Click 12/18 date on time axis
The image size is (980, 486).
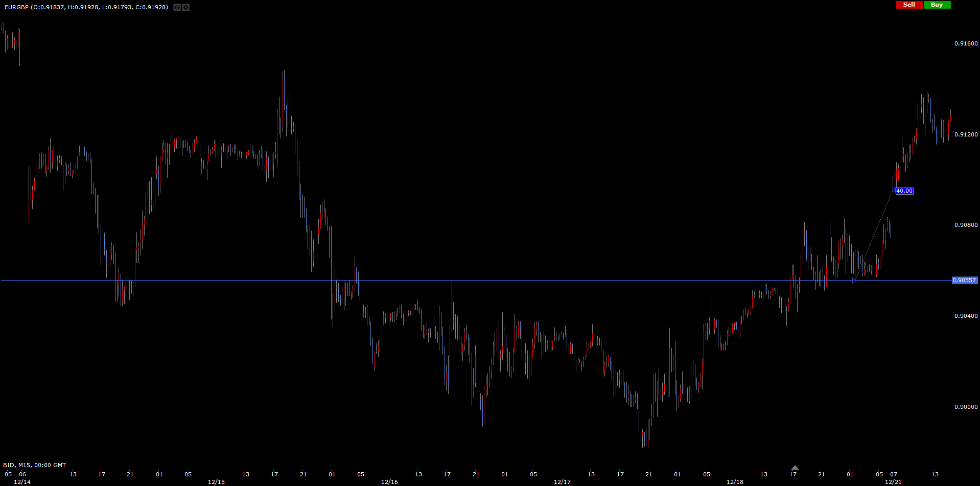(735, 482)
